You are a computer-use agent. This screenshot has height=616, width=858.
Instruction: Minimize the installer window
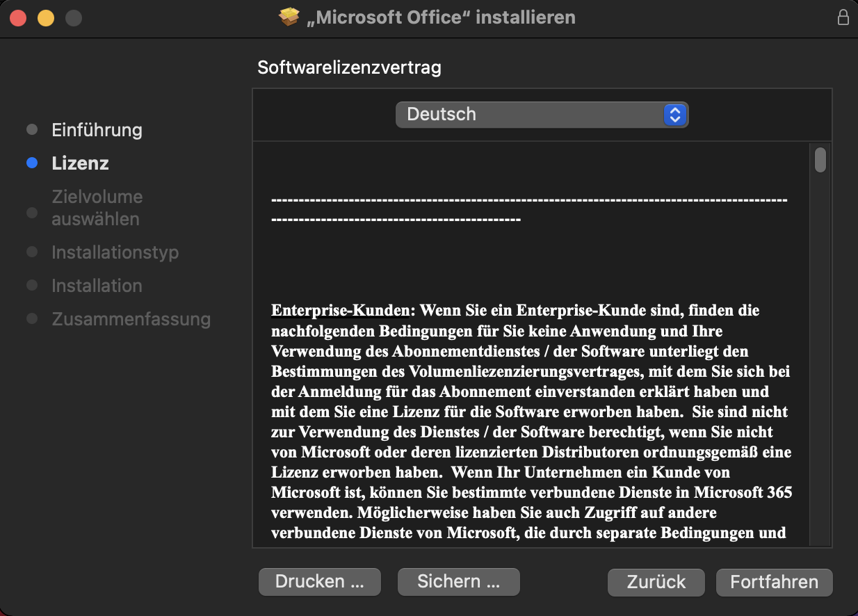tap(46, 18)
